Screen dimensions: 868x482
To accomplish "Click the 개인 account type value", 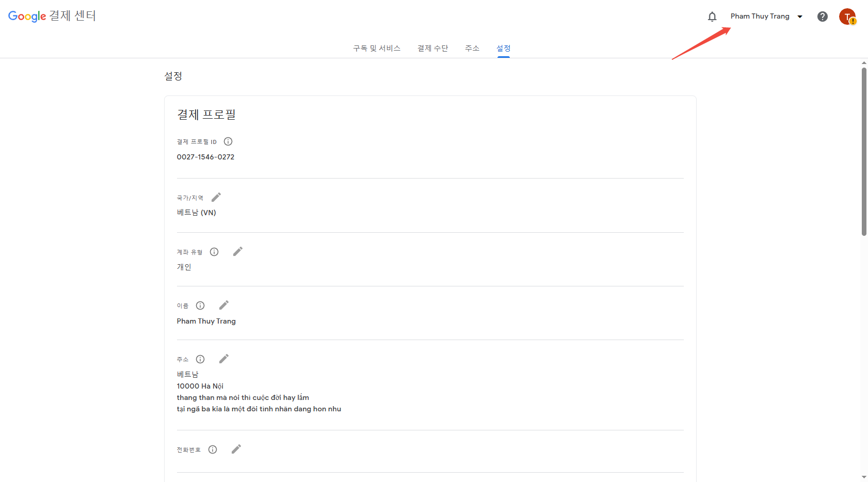I will click(x=184, y=267).
